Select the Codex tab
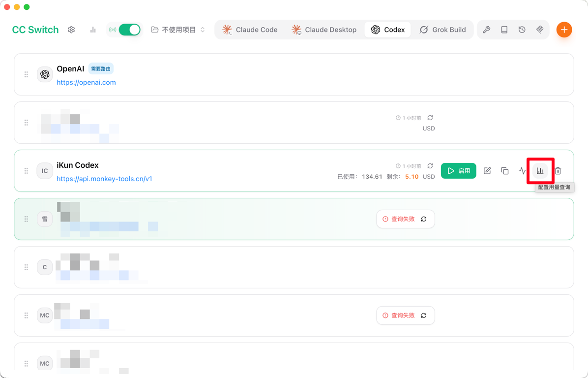This screenshot has height=378, width=588. [388, 30]
